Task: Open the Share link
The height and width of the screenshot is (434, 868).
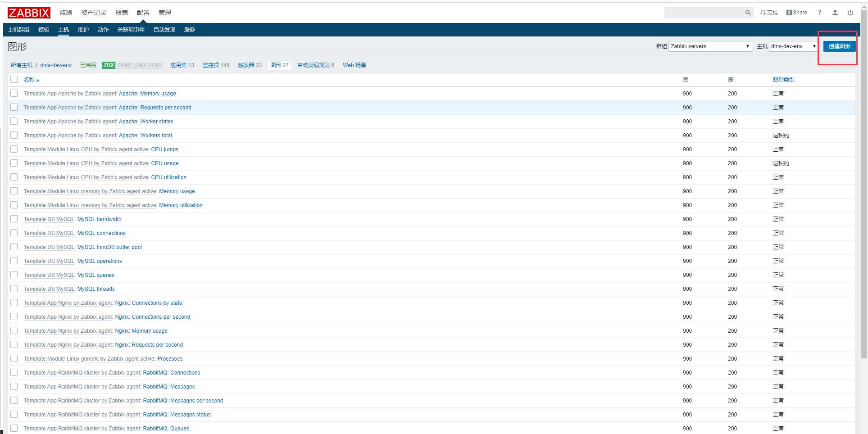Action: (x=796, y=13)
